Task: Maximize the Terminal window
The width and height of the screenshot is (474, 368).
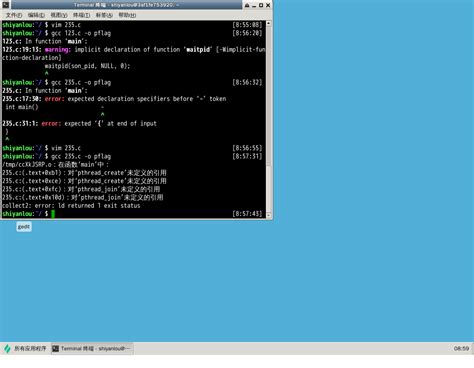Action: coord(261,5)
